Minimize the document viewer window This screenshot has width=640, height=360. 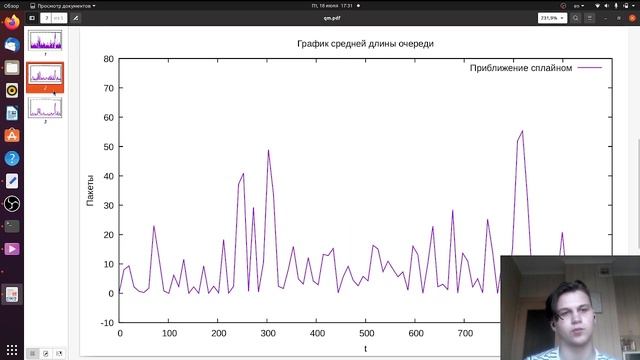coord(605,18)
